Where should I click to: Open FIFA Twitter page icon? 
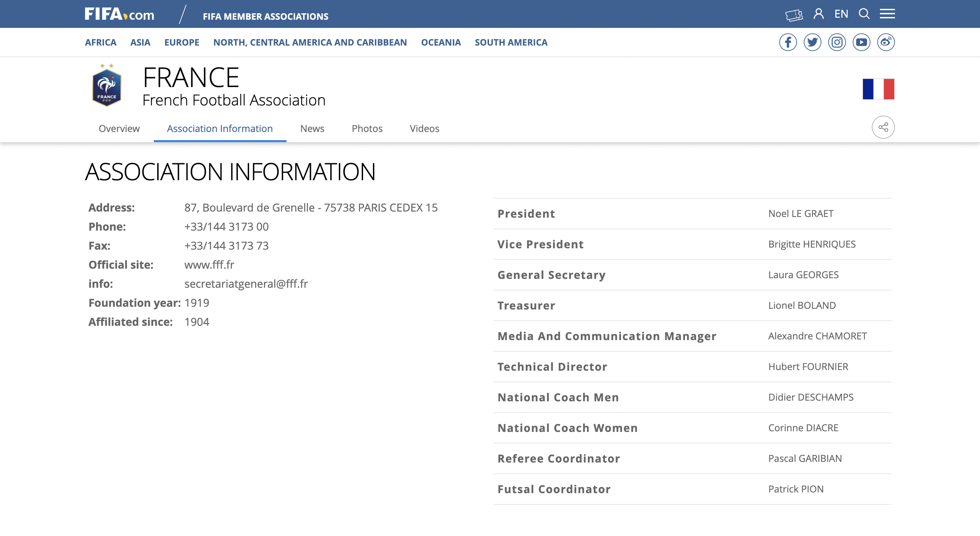(x=812, y=42)
